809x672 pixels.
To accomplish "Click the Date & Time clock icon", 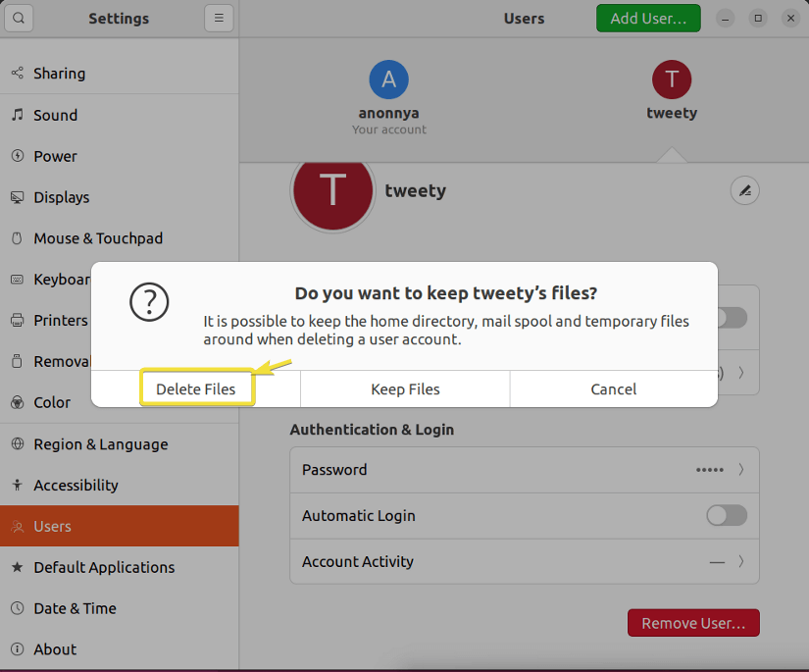I will click(18, 608).
